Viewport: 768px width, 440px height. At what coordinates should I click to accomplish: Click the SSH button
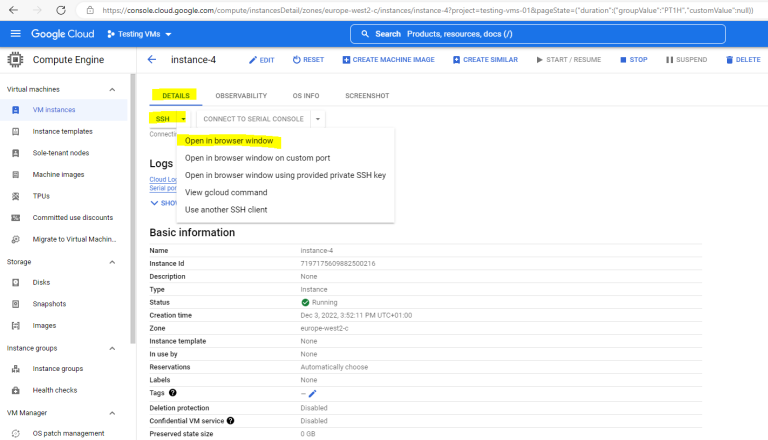click(163, 119)
